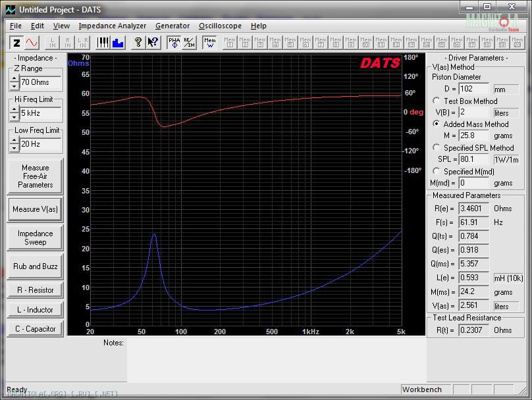Increase Z Range with the up arrow
The image size is (532, 400).
[14, 78]
